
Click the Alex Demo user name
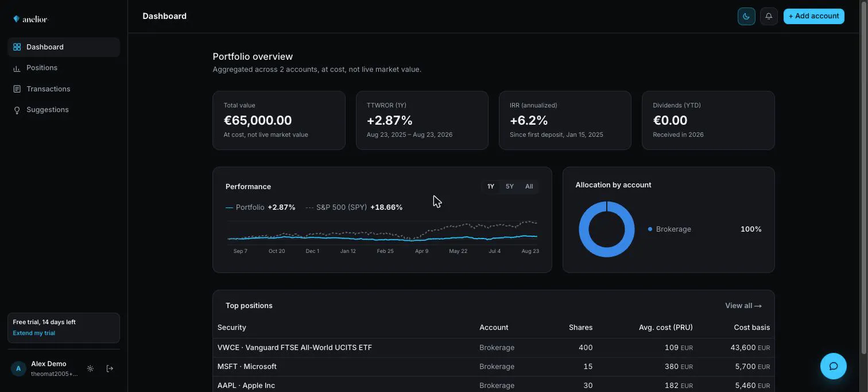(x=49, y=364)
